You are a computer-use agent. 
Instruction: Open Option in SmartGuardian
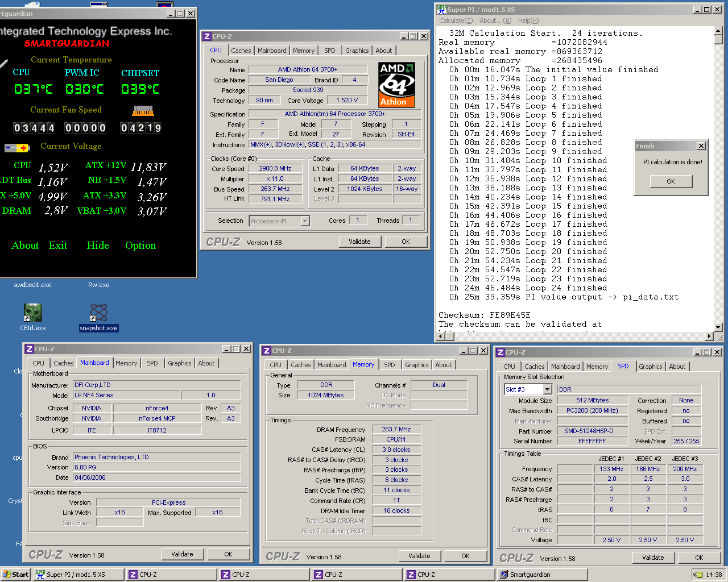click(x=140, y=246)
